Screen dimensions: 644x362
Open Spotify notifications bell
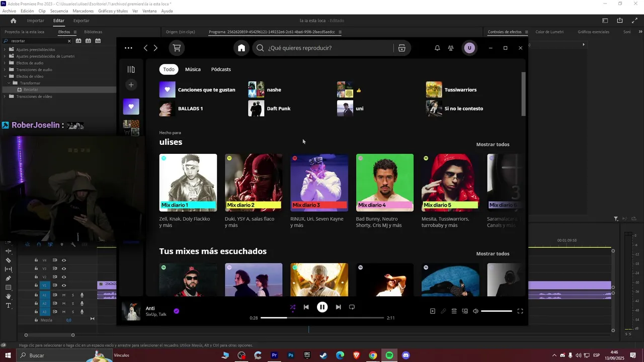(x=437, y=48)
